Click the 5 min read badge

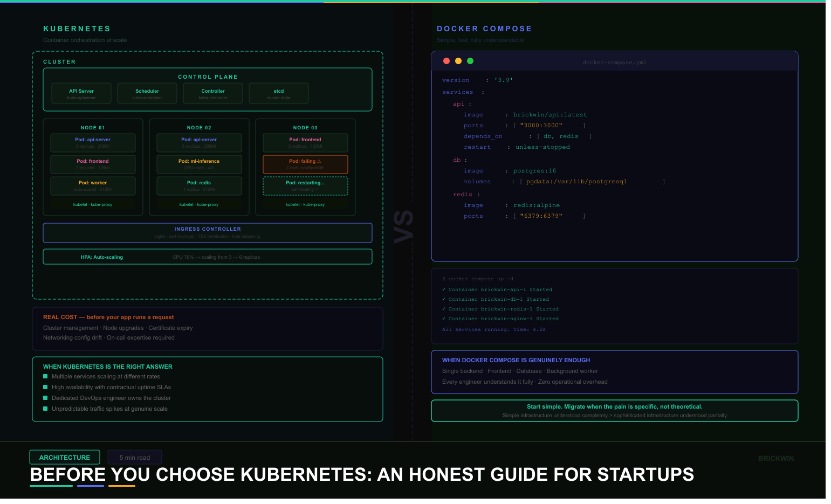pyautogui.click(x=135, y=458)
